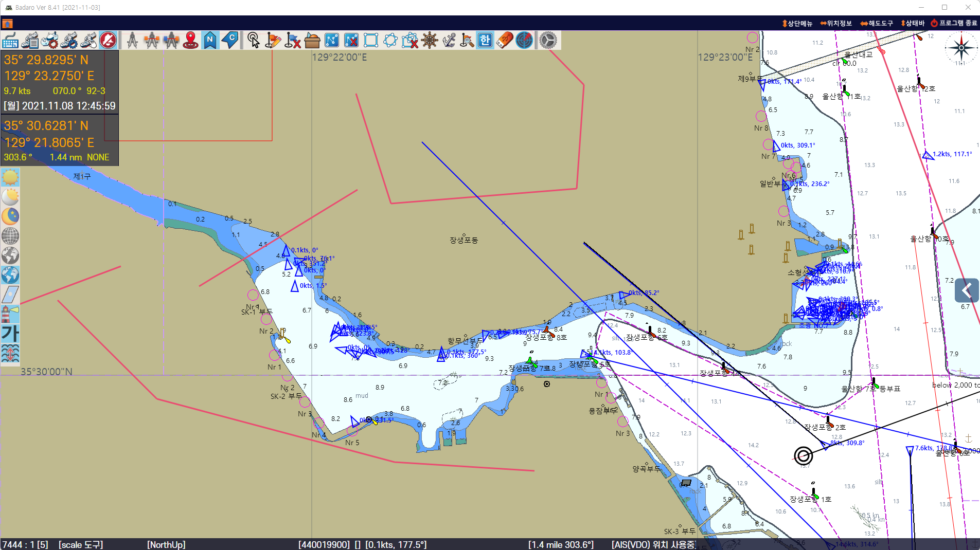
Task: Click the 35° 29.8295' N latitude readout
Action: coord(46,60)
